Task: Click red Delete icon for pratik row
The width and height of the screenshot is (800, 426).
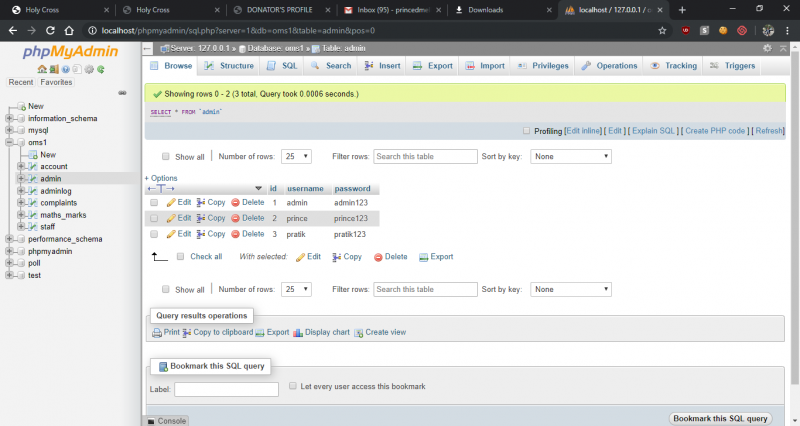Action: coord(235,234)
